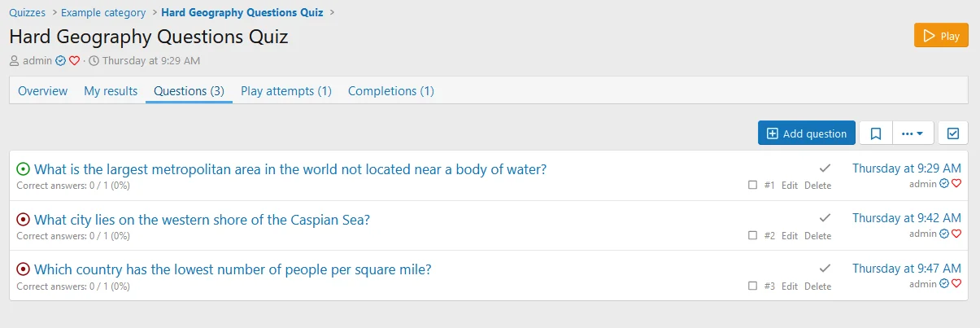
Task: Expand the breadcrumb arrow after Quizzes
Action: tap(54, 13)
